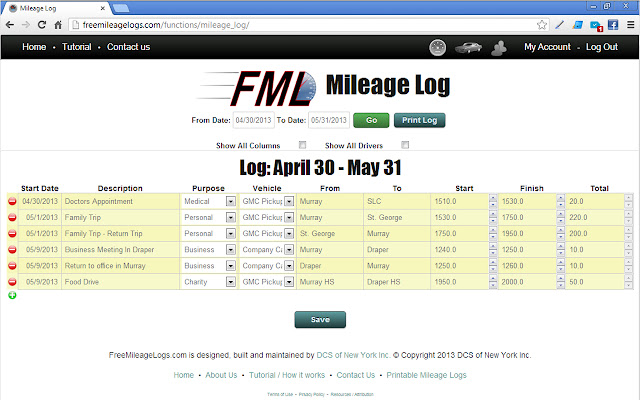
Task: Open Purpose dropdown for Business Meeting in Draper
Action: click(231, 249)
